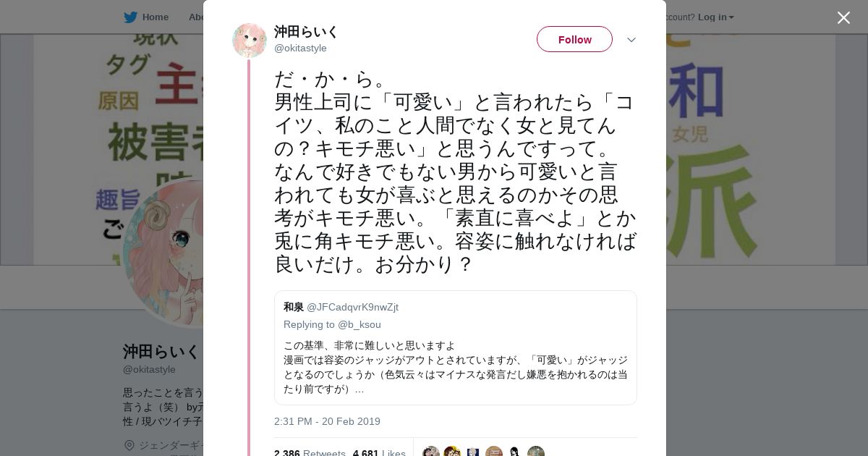Click the background profile name 沖田らいく
The height and width of the screenshot is (456, 868).
coord(161,352)
